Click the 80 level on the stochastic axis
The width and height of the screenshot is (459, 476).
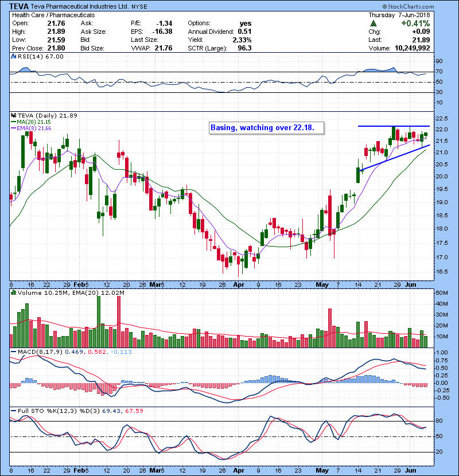(439, 421)
